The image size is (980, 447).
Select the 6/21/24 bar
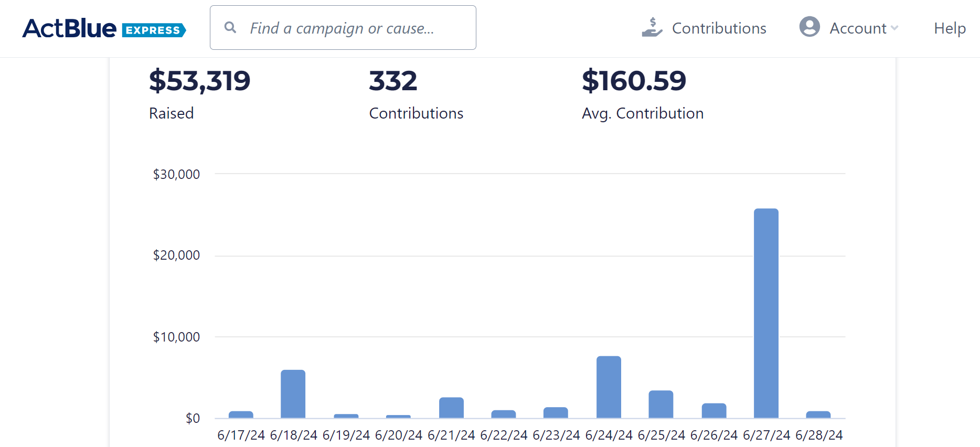click(451, 408)
